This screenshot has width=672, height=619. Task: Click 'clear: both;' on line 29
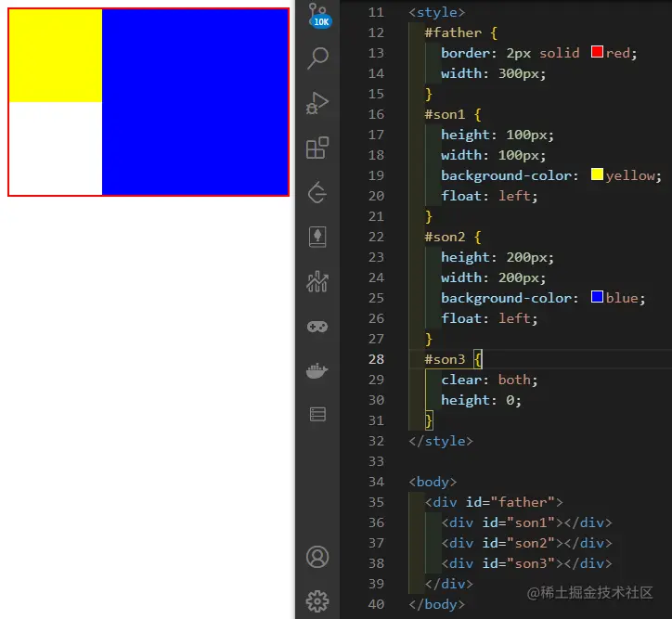pos(489,380)
